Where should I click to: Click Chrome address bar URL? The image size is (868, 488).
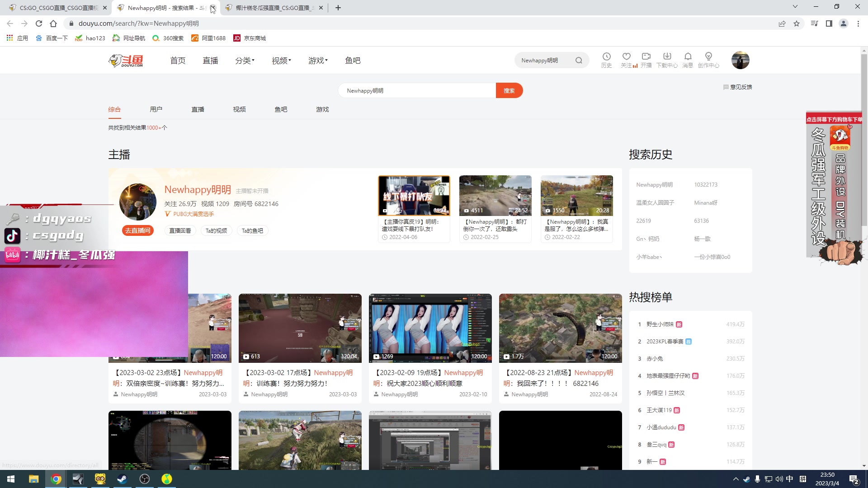[138, 23]
